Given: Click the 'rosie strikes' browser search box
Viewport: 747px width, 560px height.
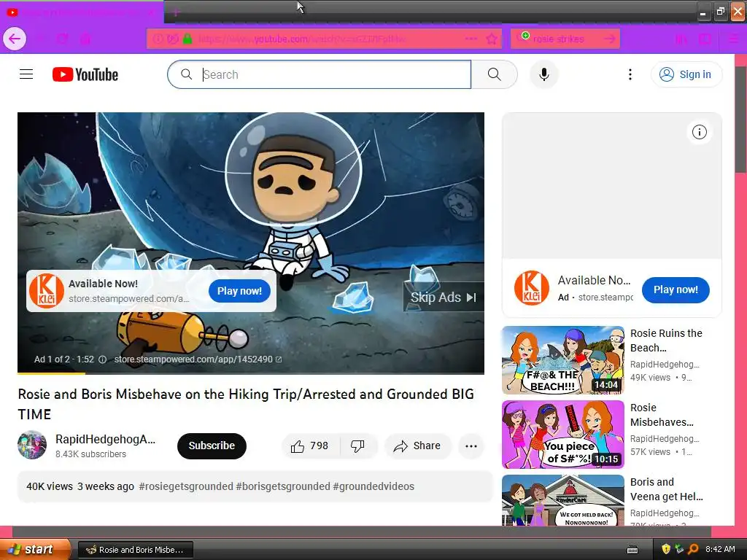Looking at the screenshot, I should click(565, 39).
